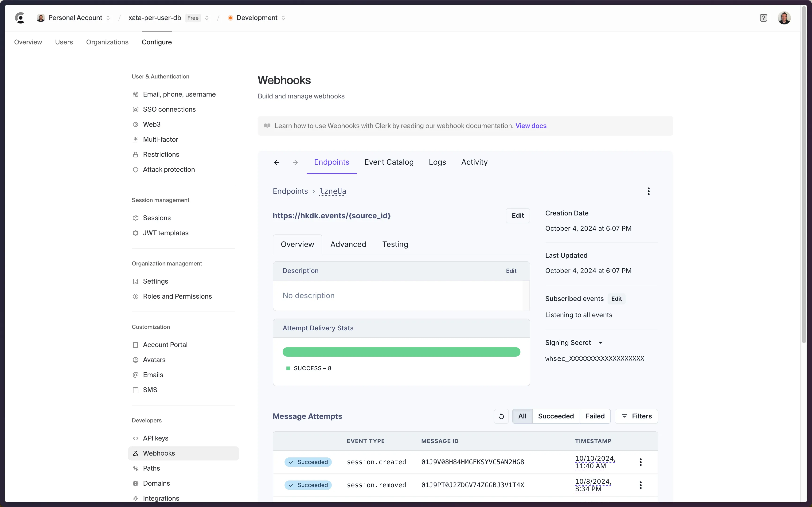Click message ID 01J9PT0J2ZDGV74ZGGBJ3V1T4X
812x507 pixels.
(x=472, y=485)
